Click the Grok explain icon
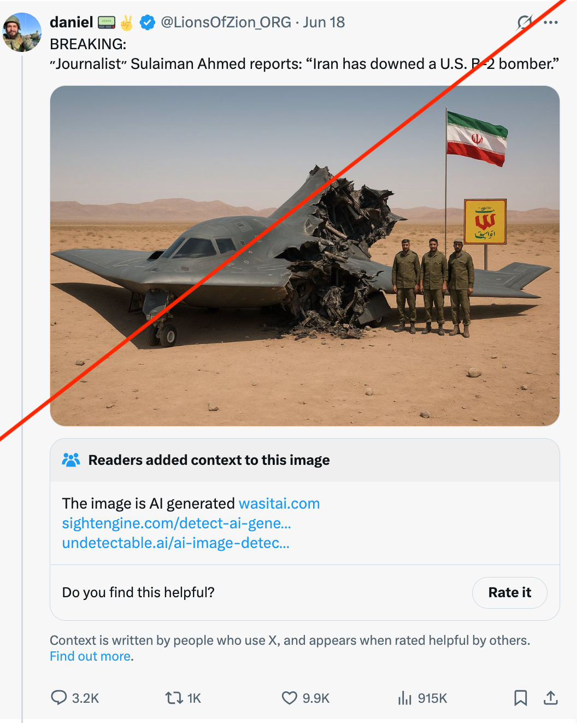588x723 pixels. [525, 22]
